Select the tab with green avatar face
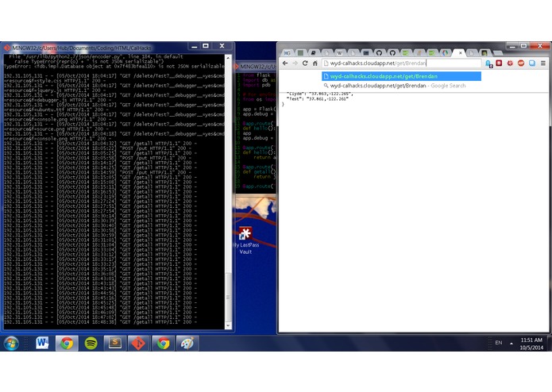The width and height of the screenshot is (552, 392). pyautogui.click(x=484, y=52)
